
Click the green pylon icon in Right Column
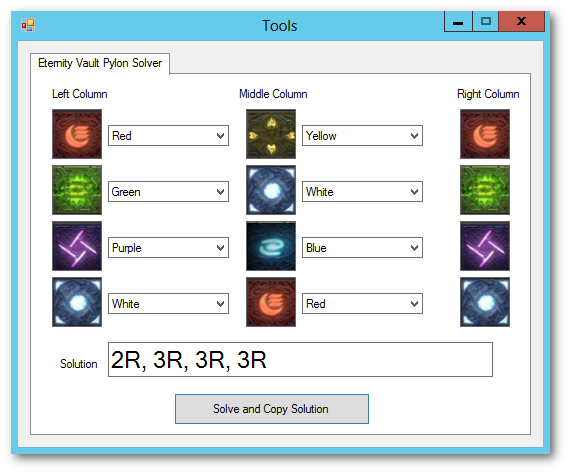485,190
